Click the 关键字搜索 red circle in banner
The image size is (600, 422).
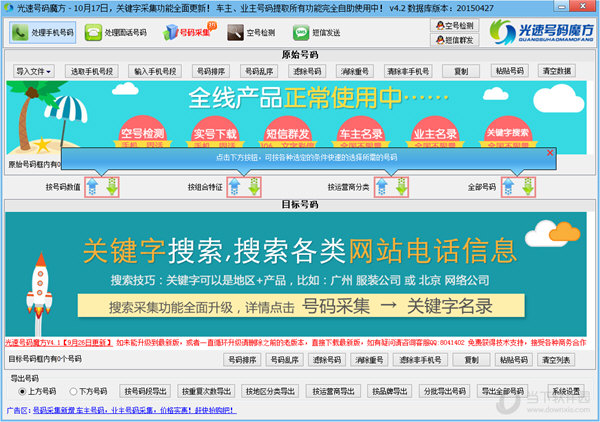(x=508, y=132)
